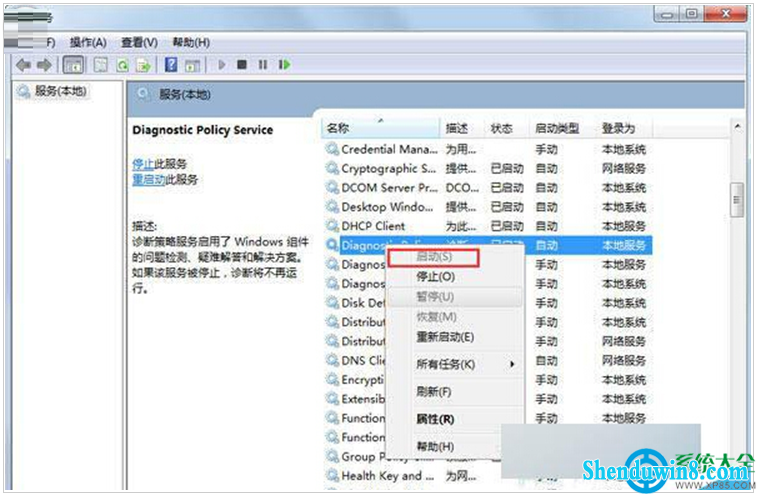The width and height of the screenshot is (758, 496).
Task: Select the Cryptographic Services row
Action: tap(487, 169)
